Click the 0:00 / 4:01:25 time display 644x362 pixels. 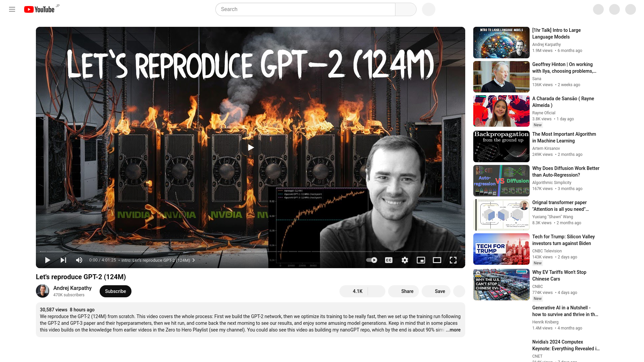click(x=103, y=260)
